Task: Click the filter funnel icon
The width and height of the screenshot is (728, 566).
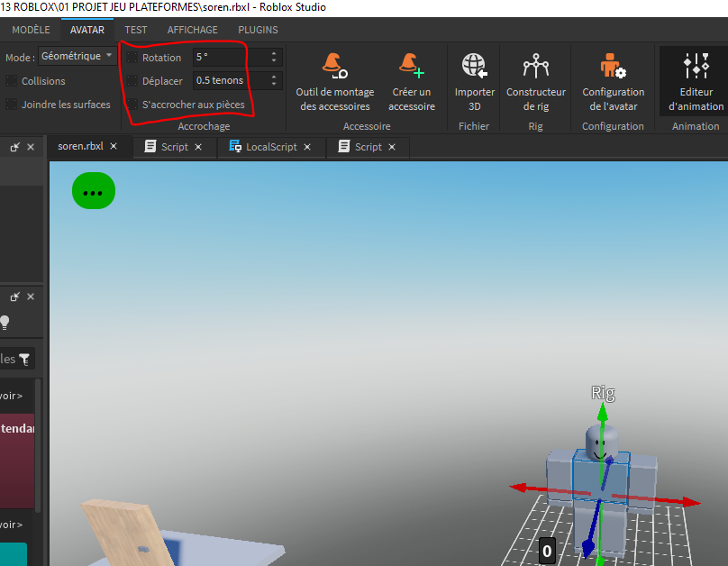Action: (24, 359)
